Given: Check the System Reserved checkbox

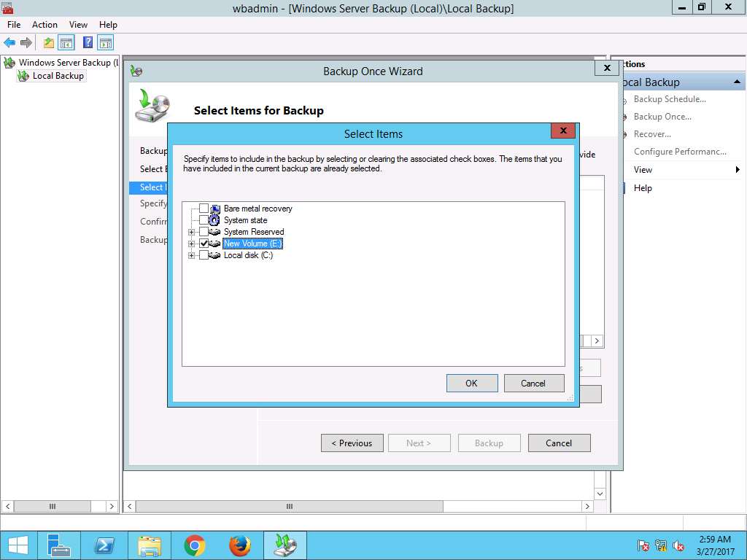Looking at the screenshot, I should tap(204, 232).
